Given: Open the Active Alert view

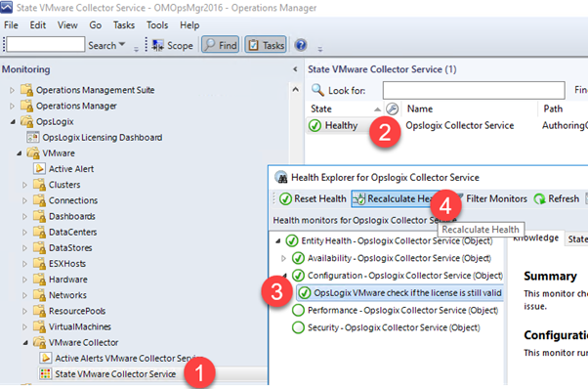Looking at the screenshot, I should point(71,169).
